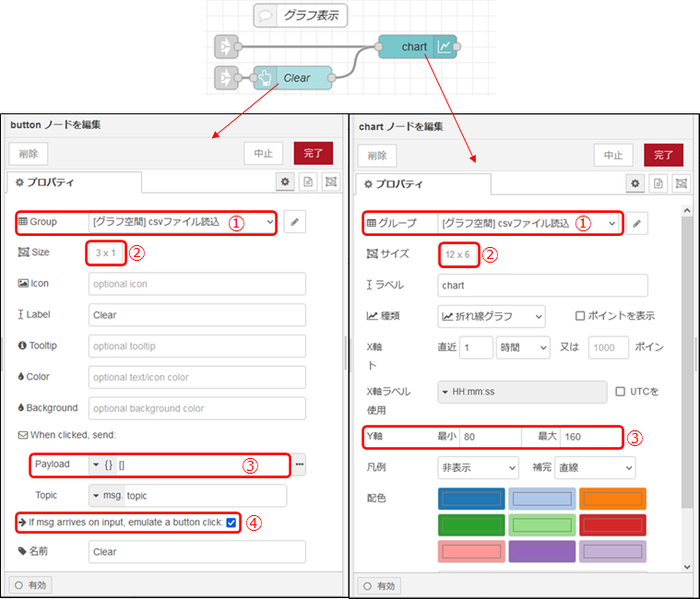
Task: Open the 補完 直線 dropdown
Action: [594, 467]
